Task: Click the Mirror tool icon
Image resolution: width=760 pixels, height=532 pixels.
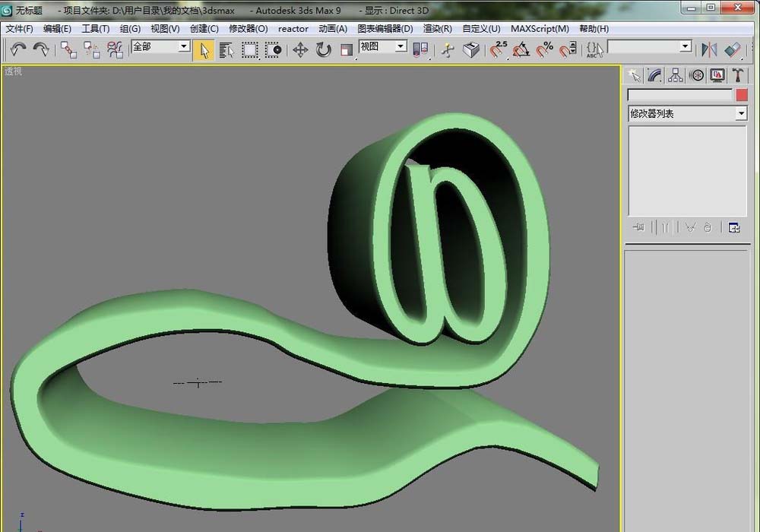Action: click(x=709, y=49)
